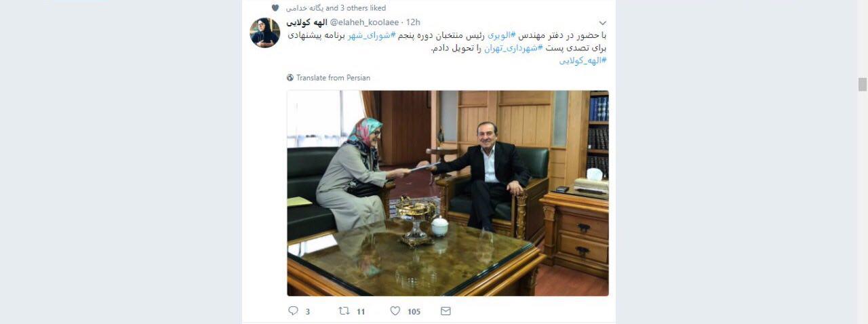The height and width of the screenshot is (324, 868).
Task: Expand the tweet options chevron
Action: [602, 23]
